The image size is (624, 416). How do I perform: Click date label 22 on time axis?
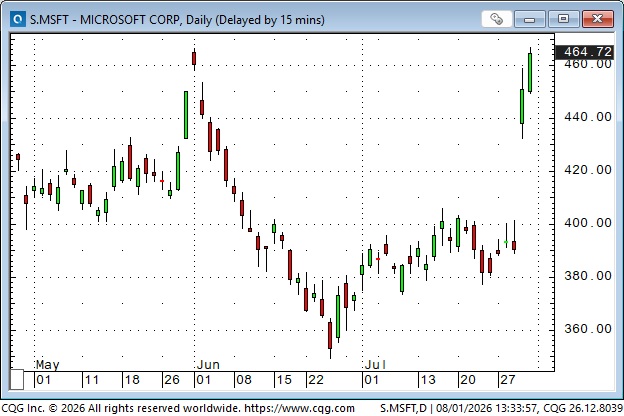pyautogui.click(x=316, y=380)
